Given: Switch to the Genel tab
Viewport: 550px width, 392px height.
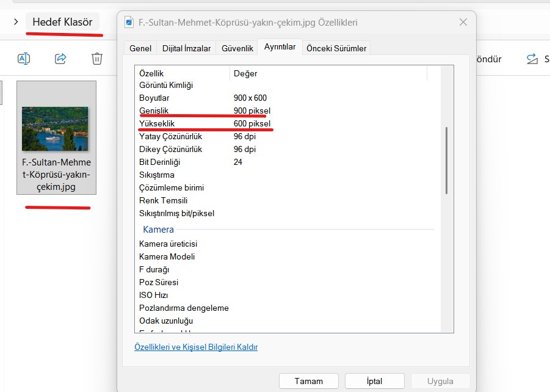Looking at the screenshot, I should click(140, 48).
